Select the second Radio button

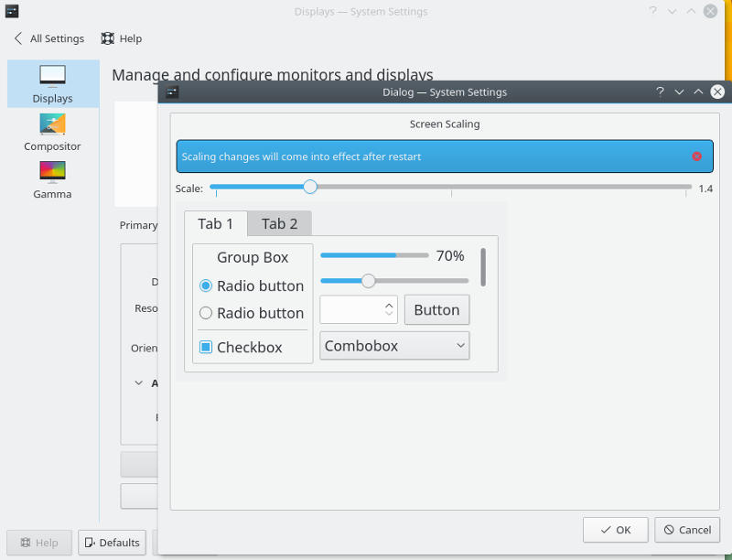point(207,314)
